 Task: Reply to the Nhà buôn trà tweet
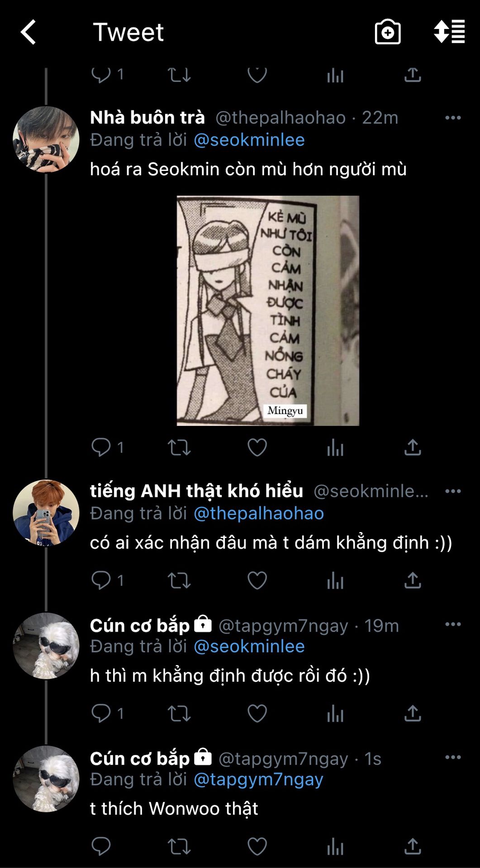(101, 448)
